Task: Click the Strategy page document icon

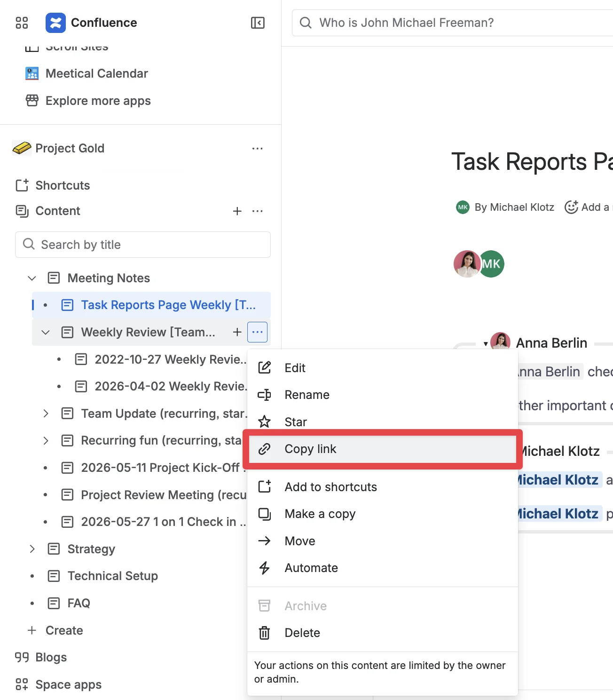Action: (x=54, y=549)
